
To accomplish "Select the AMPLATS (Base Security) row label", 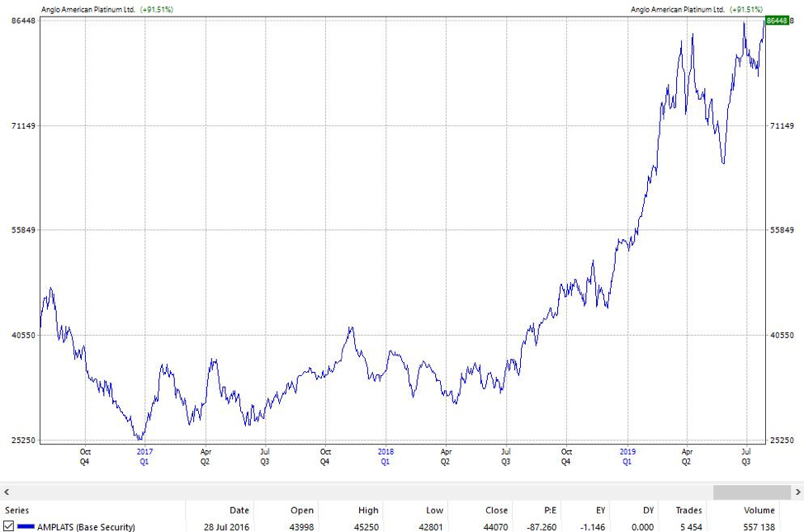I will tap(86, 526).
